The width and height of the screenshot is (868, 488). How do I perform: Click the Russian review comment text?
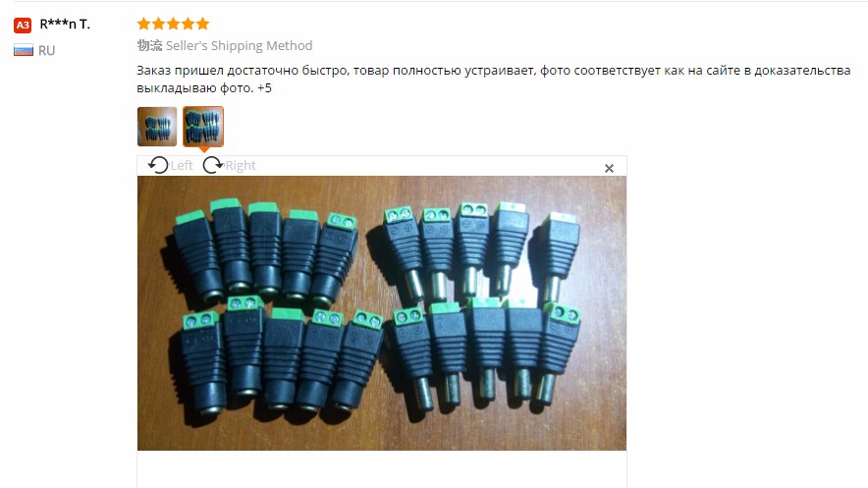point(493,80)
